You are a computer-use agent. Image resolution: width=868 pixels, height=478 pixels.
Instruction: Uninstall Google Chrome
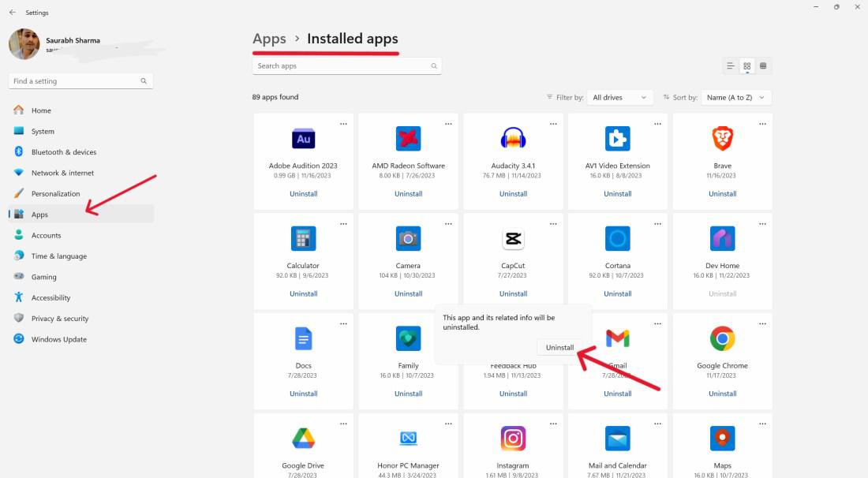[722, 394]
